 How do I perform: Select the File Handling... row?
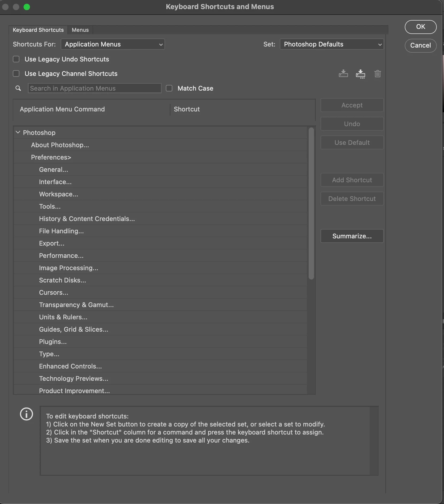(x=160, y=231)
